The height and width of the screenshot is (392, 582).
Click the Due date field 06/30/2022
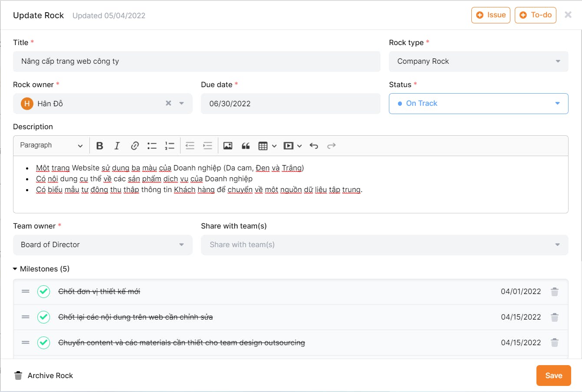290,104
